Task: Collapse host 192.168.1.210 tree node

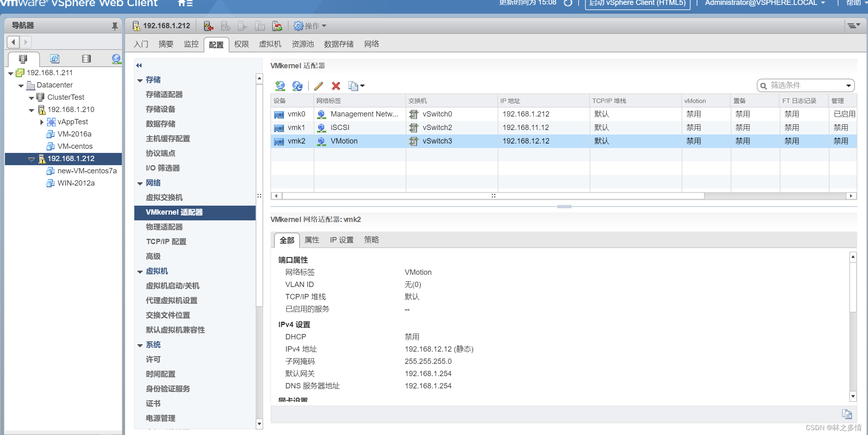Action: pyautogui.click(x=31, y=110)
